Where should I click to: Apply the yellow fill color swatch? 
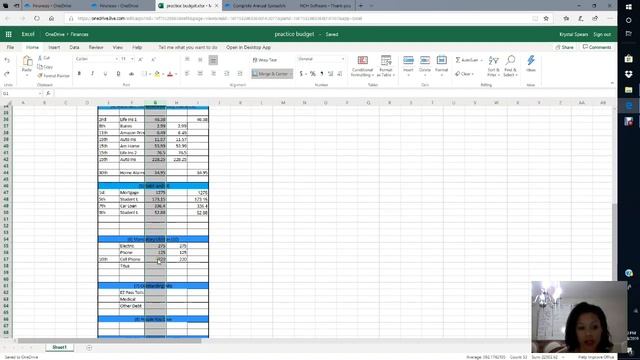click(x=157, y=74)
